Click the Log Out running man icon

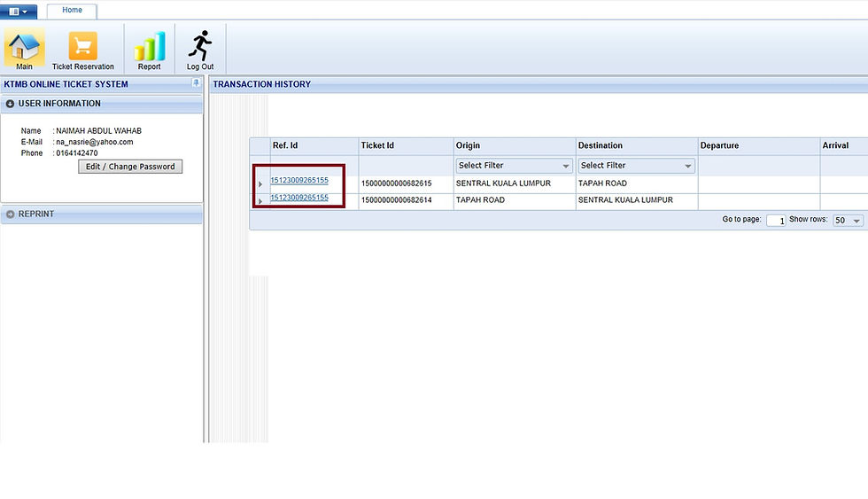pos(200,51)
